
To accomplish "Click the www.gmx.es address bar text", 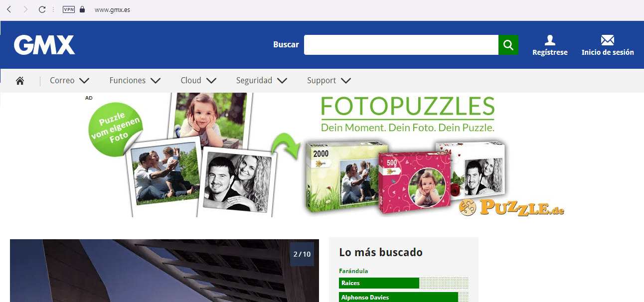I will [x=112, y=9].
